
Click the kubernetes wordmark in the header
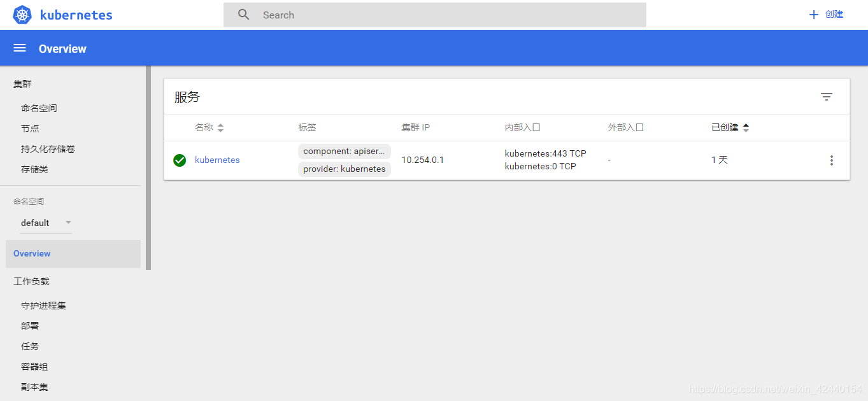(x=76, y=15)
